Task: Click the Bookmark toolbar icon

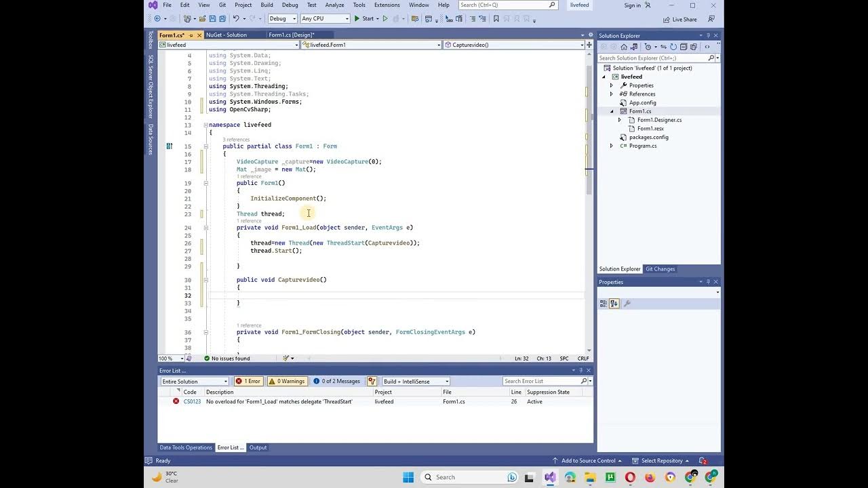Action: click(x=496, y=19)
